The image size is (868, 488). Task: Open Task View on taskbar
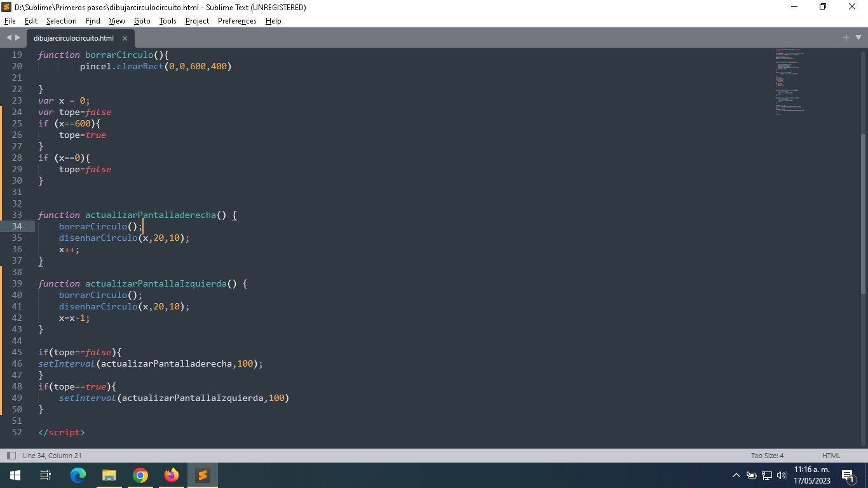coord(46,475)
